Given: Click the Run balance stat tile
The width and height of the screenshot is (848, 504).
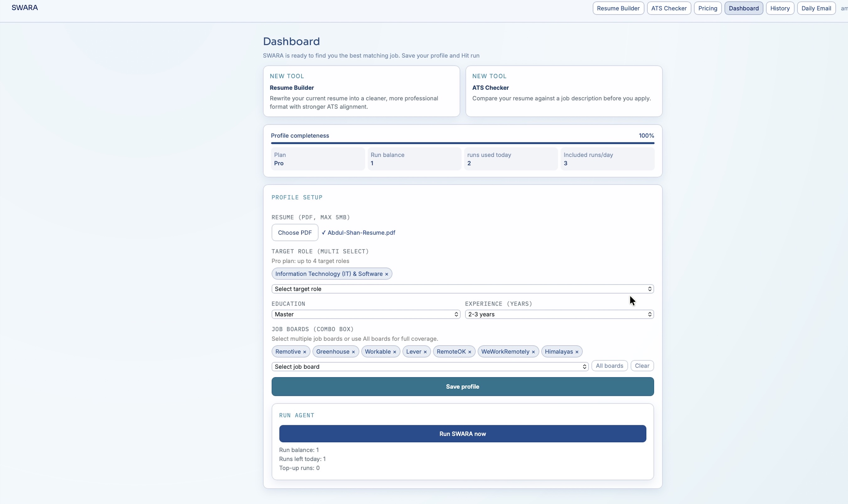Looking at the screenshot, I should (414, 159).
